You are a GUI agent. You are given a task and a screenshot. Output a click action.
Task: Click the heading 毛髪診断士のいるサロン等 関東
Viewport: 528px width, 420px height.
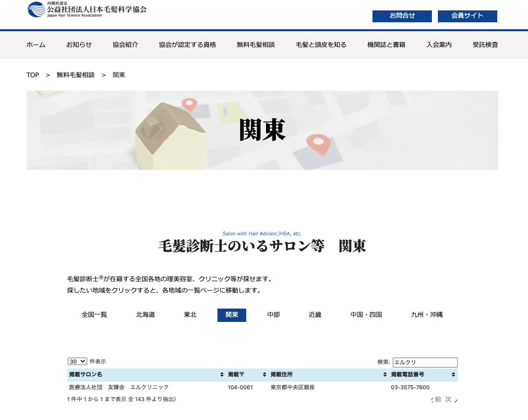click(x=262, y=246)
